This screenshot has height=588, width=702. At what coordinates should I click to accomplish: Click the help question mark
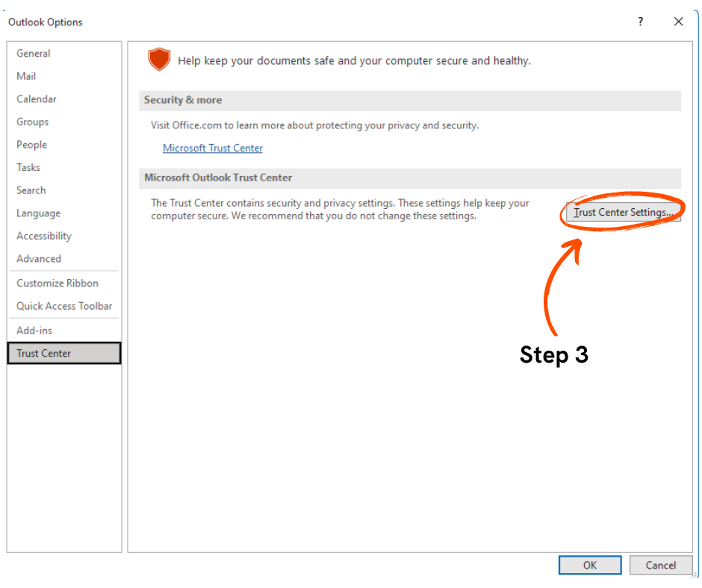pyautogui.click(x=640, y=22)
